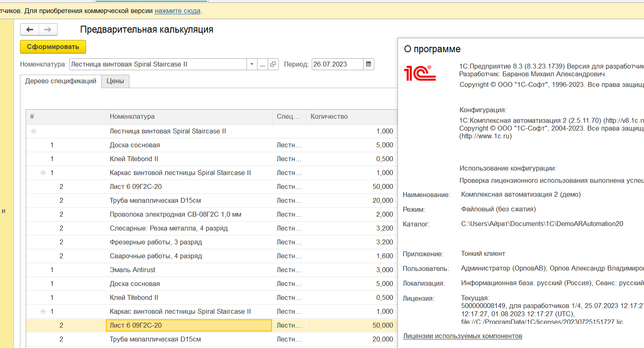Collapse the second Каркас винтовой лестницы node
The width and height of the screenshot is (644, 348).
(43, 311)
